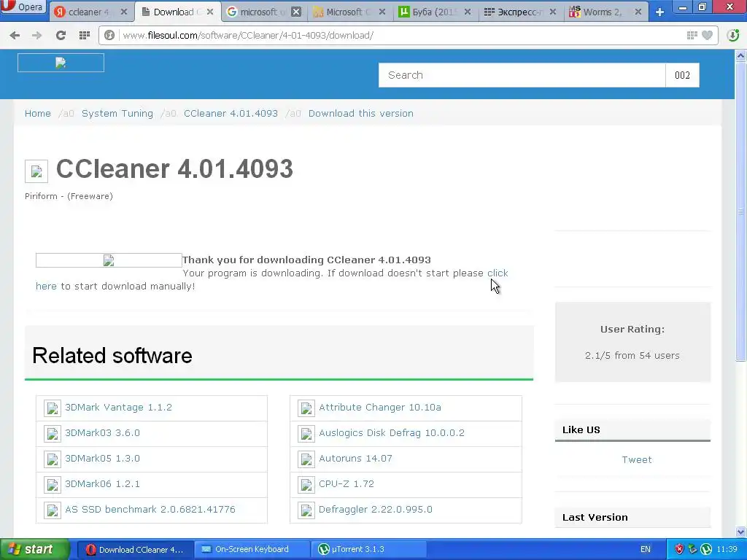
Task: Open the downloads icon in toolbar
Action: pos(733,35)
